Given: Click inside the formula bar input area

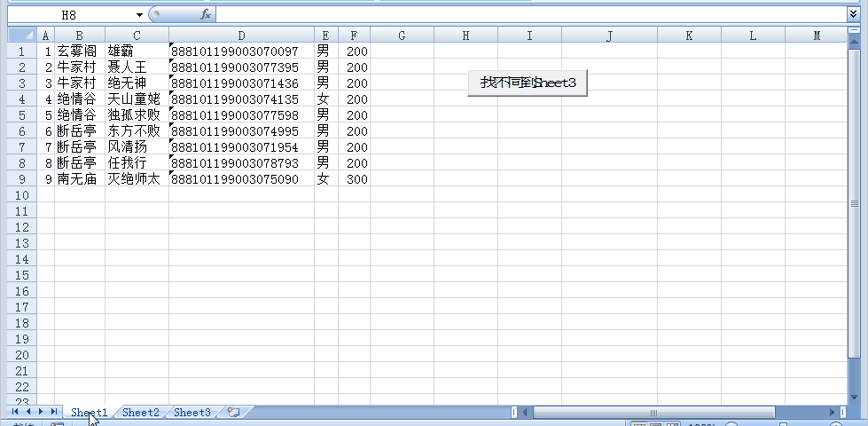Looking at the screenshot, I should 530,15.
